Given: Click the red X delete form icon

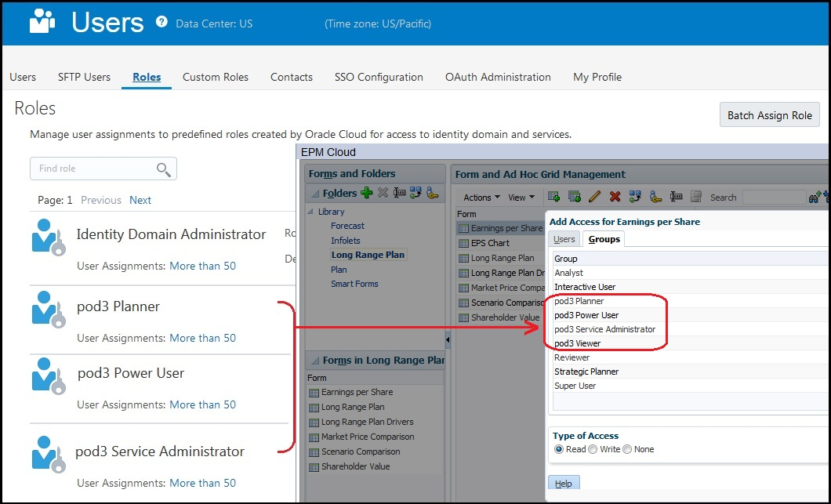Looking at the screenshot, I should 615,198.
